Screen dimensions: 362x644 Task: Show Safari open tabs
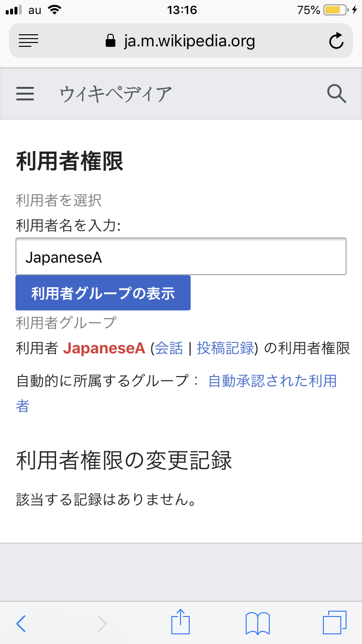tap(334, 622)
